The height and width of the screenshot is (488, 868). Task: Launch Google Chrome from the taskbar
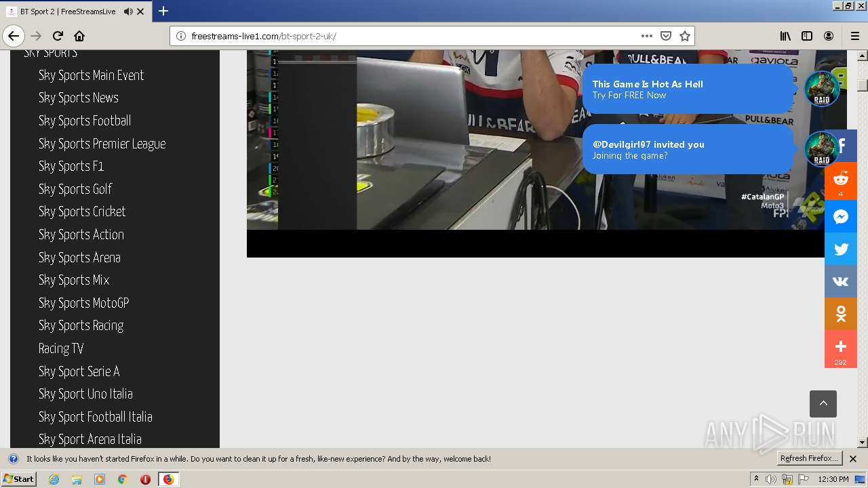click(122, 479)
